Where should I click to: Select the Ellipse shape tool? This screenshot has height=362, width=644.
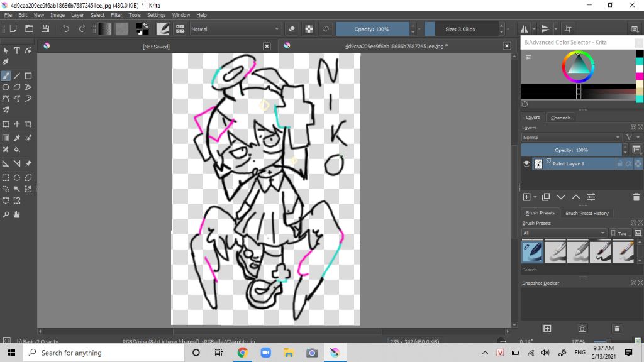click(6, 87)
